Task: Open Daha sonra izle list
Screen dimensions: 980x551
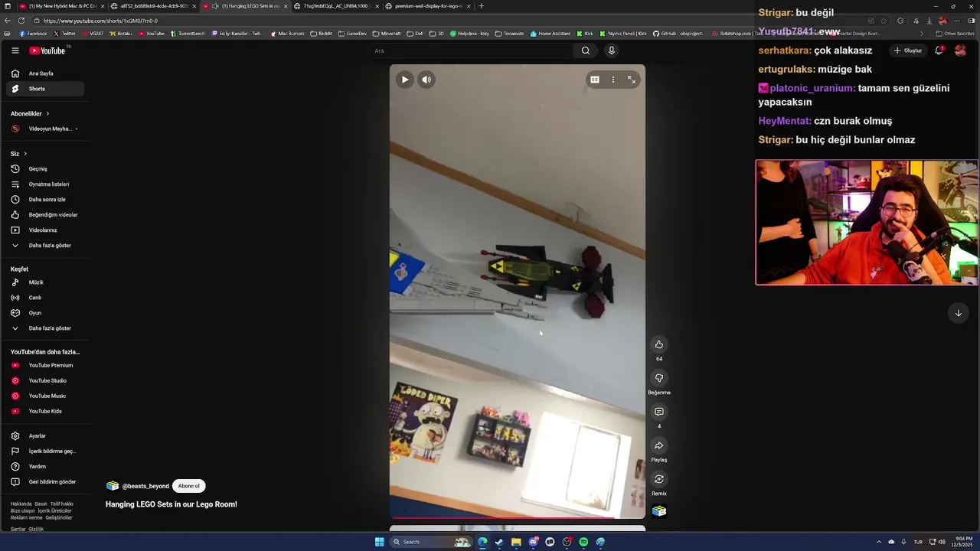Action: (x=45, y=200)
